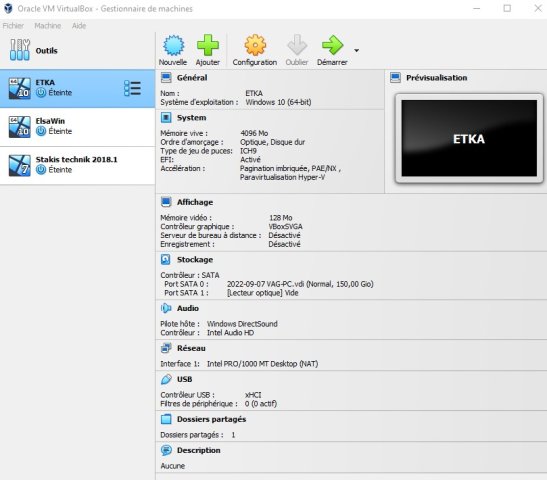
Task: Click the VBoxSVGA graphics controller value
Action: [x=285, y=226]
